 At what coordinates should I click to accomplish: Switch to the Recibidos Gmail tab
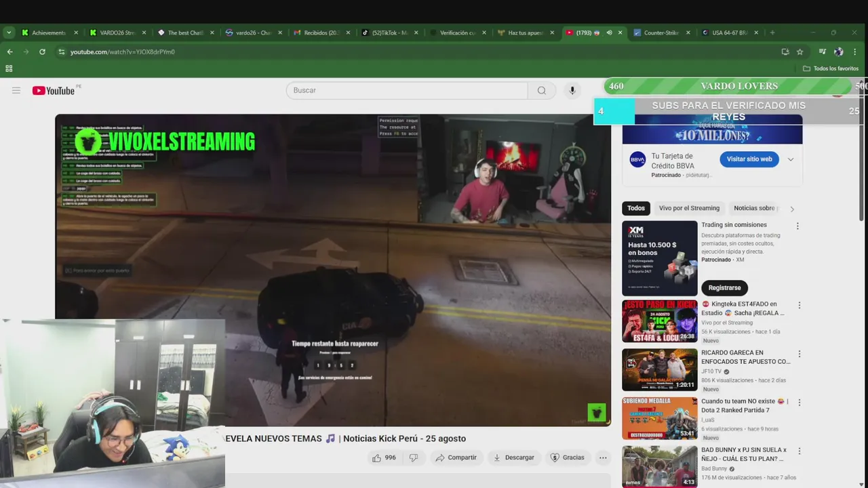pos(321,33)
